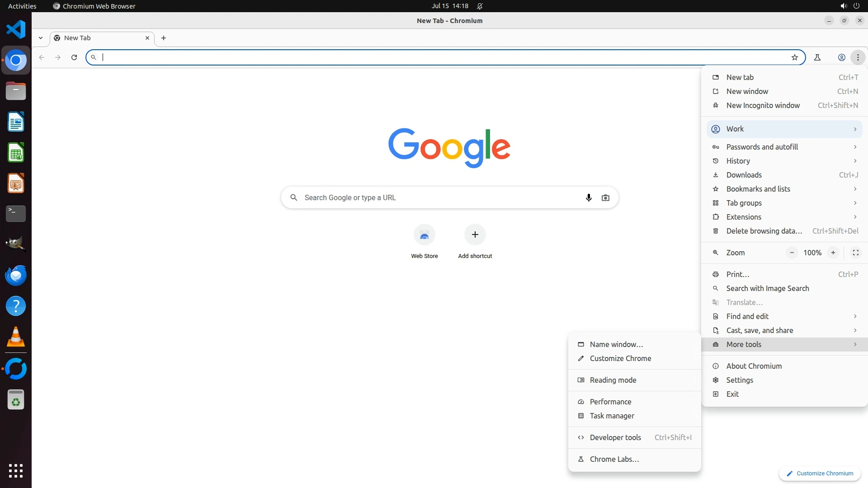Click the profile avatar toolbar icon
This screenshot has width=868, height=488.
[x=841, y=57]
